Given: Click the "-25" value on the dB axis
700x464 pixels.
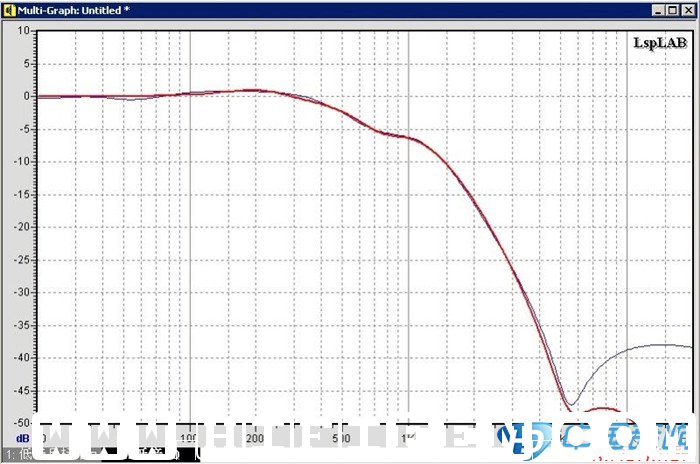Looking at the screenshot, I should pos(21,259).
